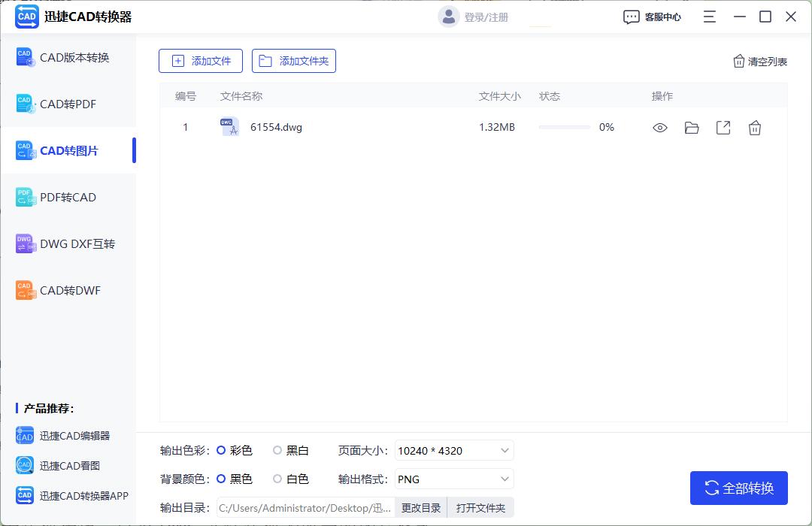Select the 彩色 output color radio button
This screenshot has height=526, width=812.
coord(222,450)
